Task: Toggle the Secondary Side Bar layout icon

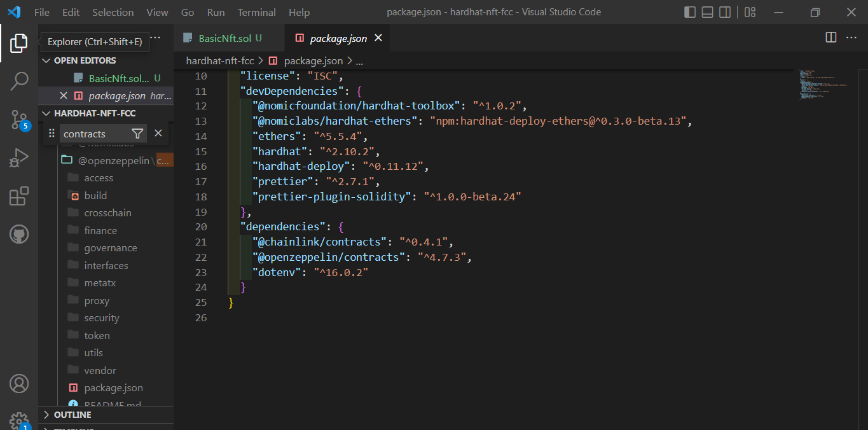Action: tap(724, 12)
